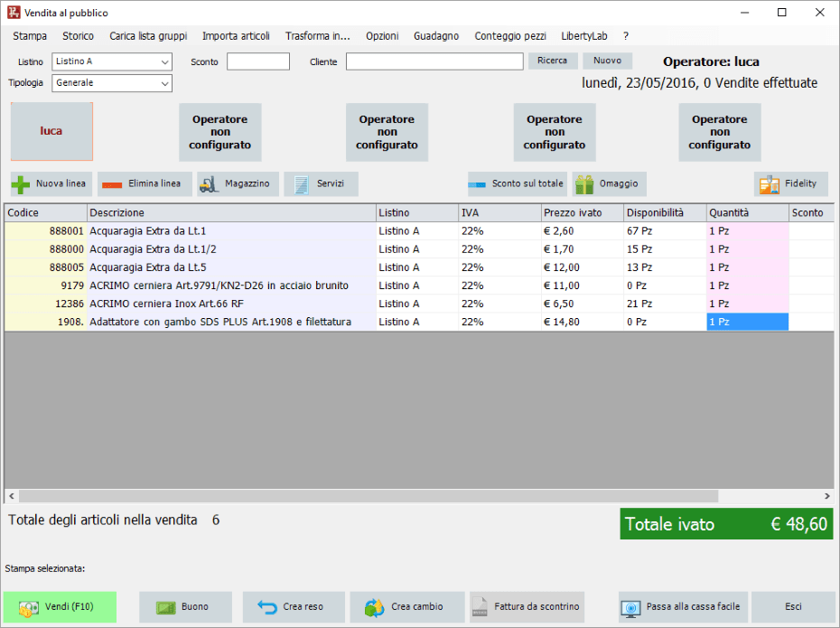Click second Operatore non configurato button

pyautogui.click(x=387, y=132)
